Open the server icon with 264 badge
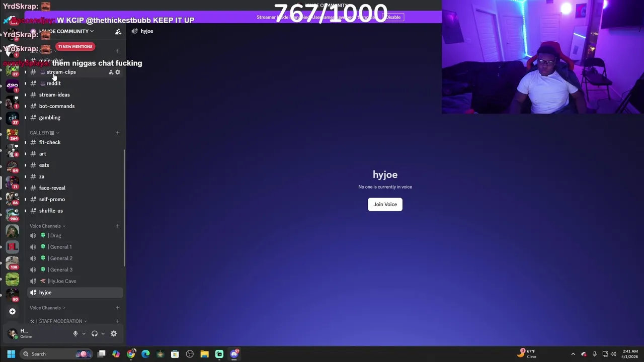 [x=12, y=134]
